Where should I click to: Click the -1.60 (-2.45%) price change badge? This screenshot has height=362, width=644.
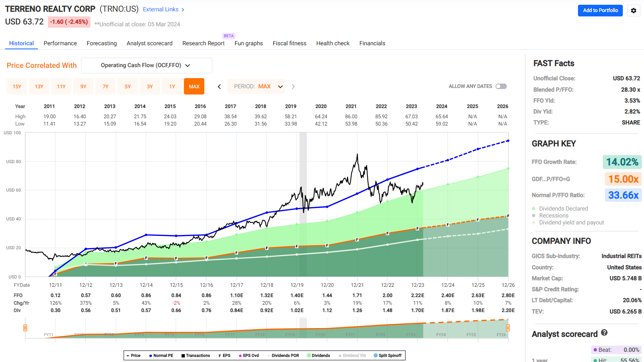click(69, 22)
